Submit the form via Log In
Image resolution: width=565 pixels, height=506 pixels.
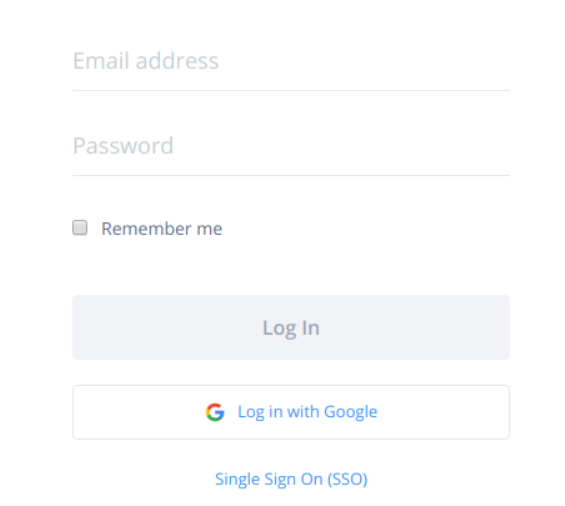[x=291, y=327]
